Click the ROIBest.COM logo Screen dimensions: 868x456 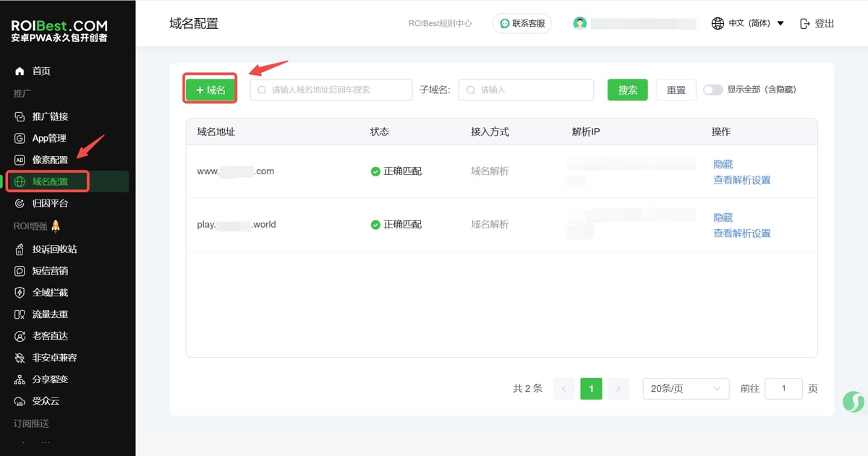[59, 31]
